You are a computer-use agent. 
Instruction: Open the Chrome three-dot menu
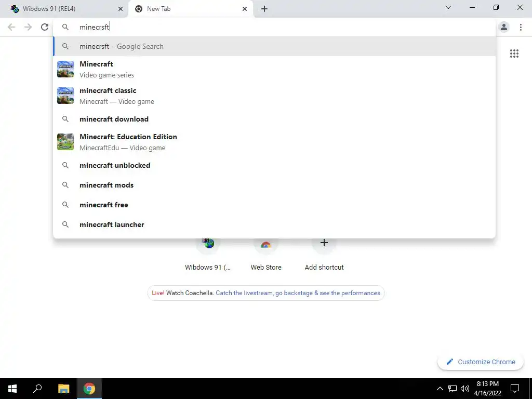click(521, 27)
